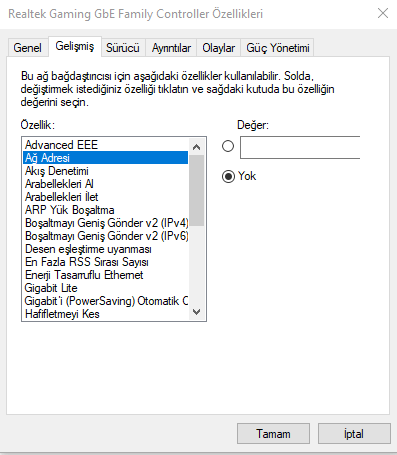Select Boşaltmayı Geniş Gönder v2 (IPv4)
The image size is (397, 455).
tap(106, 223)
